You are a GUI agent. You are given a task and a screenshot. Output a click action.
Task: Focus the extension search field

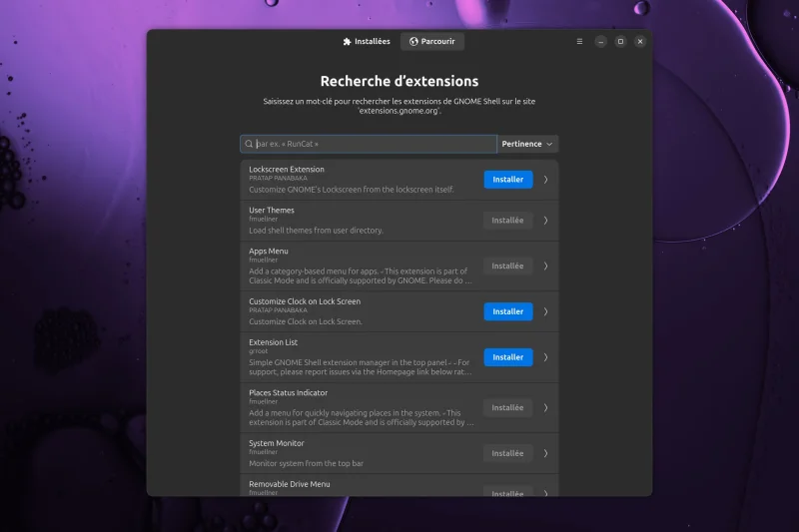click(369, 144)
